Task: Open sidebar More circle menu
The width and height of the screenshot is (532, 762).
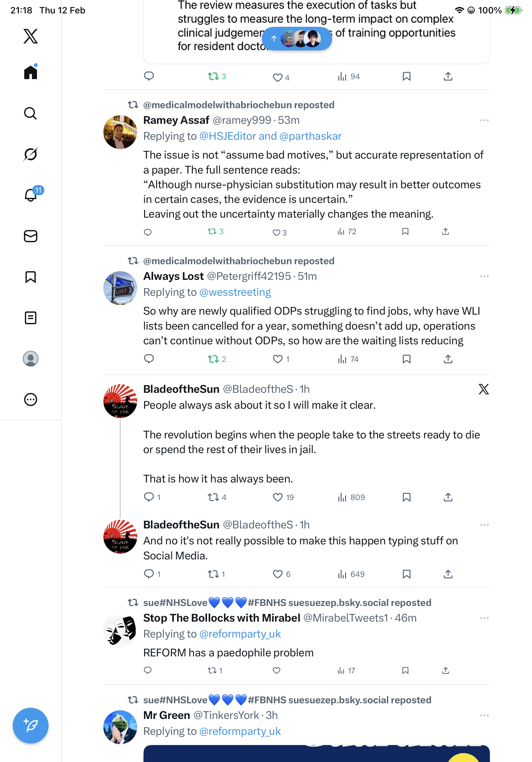Action: click(x=31, y=399)
